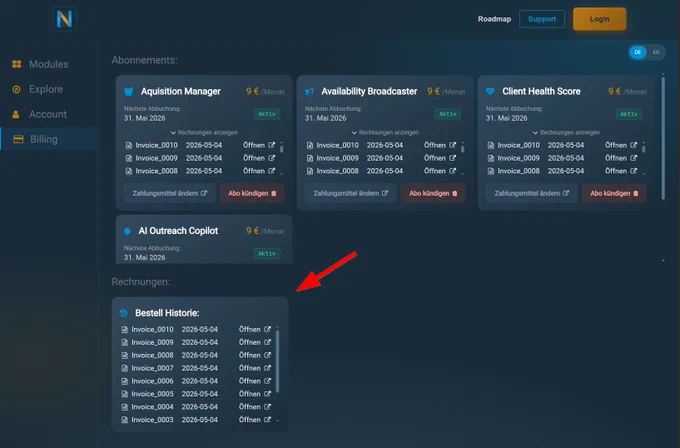
Task: Click Zahlungsmittel ändern for Aquisition Manager
Action: [x=170, y=193]
